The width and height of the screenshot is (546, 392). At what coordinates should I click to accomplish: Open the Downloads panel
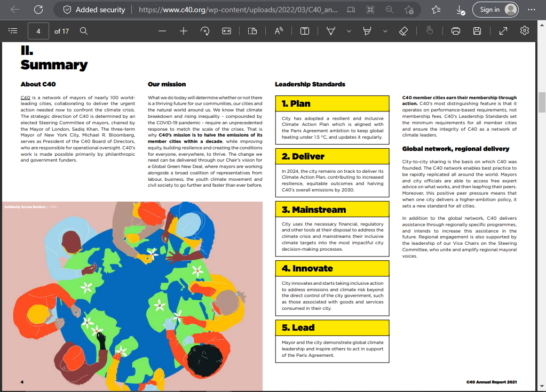pyautogui.click(x=461, y=10)
